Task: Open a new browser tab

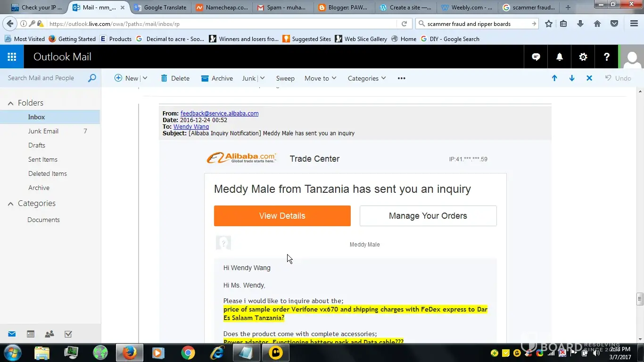Action: tap(568, 8)
